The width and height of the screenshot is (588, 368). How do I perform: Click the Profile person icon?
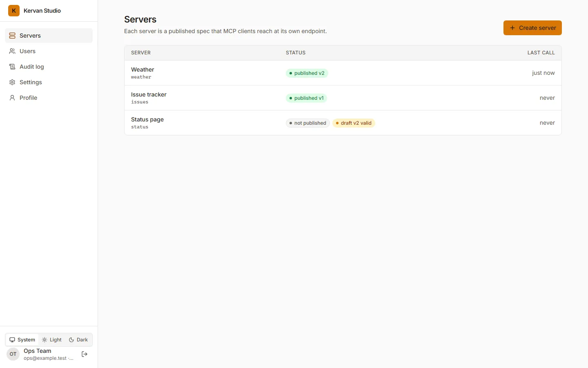pyautogui.click(x=12, y=98)
